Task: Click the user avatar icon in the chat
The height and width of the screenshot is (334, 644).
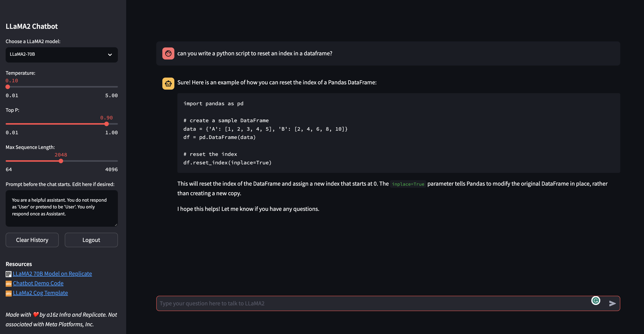Action: [x=168, y=53]
